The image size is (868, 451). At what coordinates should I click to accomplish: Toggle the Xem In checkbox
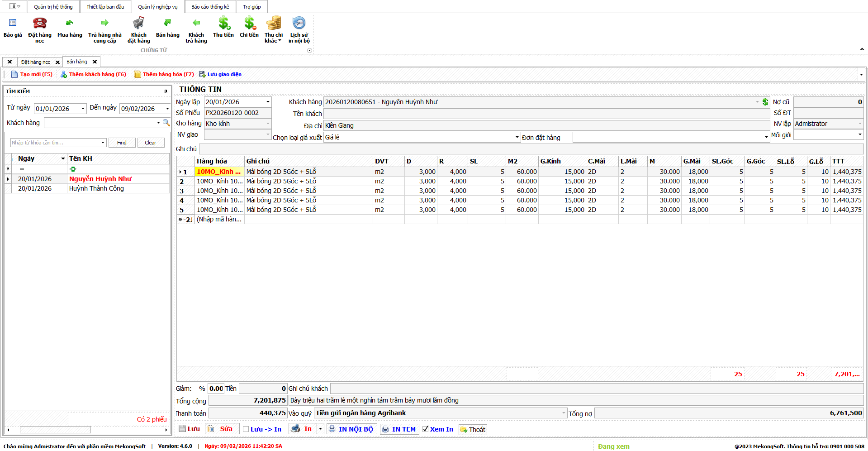[x=426, y=429]
